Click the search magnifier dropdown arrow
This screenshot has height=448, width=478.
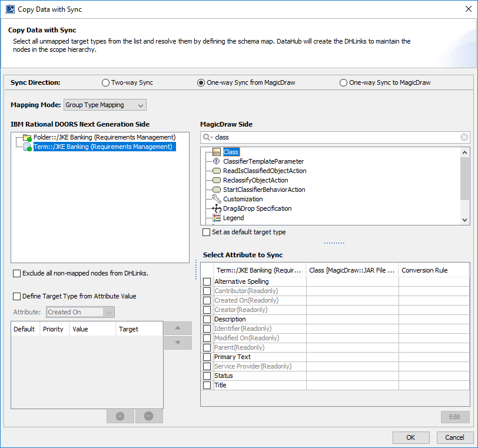(208, 137)
